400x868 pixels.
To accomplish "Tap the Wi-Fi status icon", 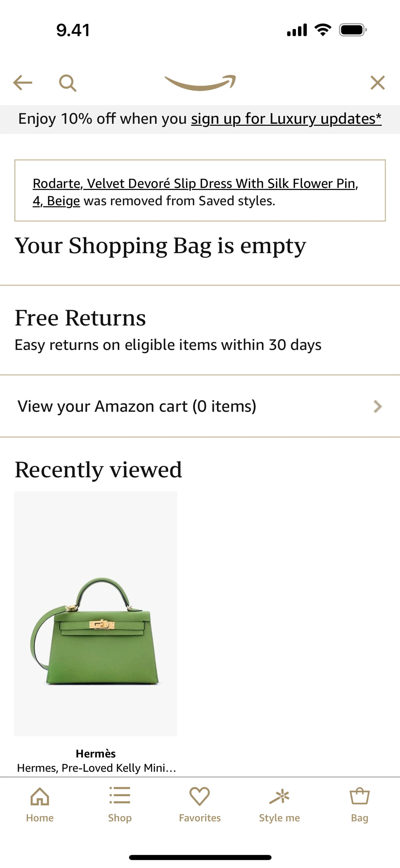I will pyautogui.click(x=323, y=30).
